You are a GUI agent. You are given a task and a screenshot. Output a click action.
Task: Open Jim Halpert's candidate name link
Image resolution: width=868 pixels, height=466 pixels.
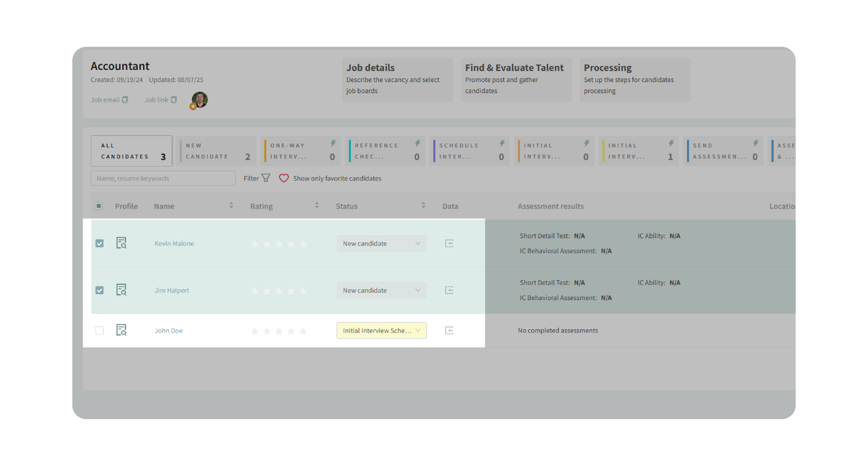[171, 290]
